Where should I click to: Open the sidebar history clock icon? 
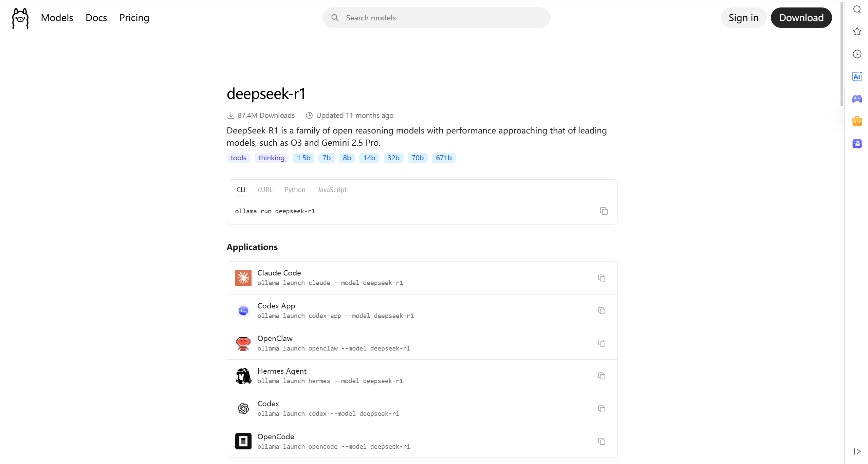pos(857,54)
